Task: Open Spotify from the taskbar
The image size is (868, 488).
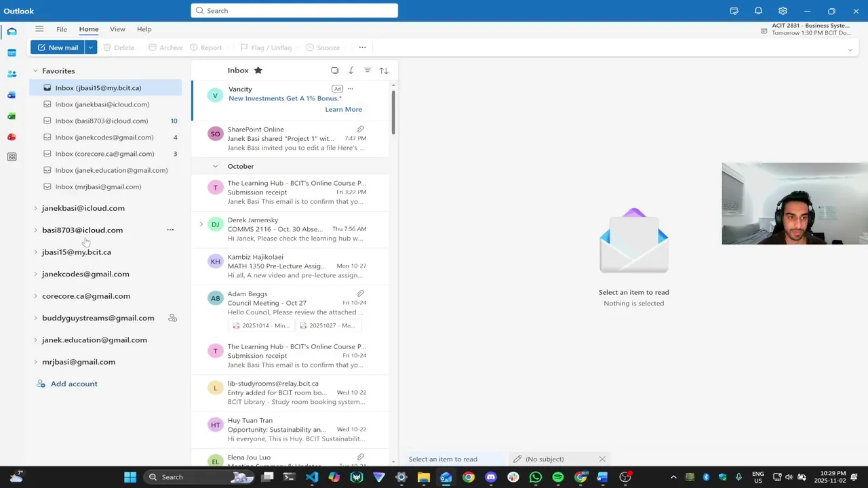Action: [x=558, y=477]
